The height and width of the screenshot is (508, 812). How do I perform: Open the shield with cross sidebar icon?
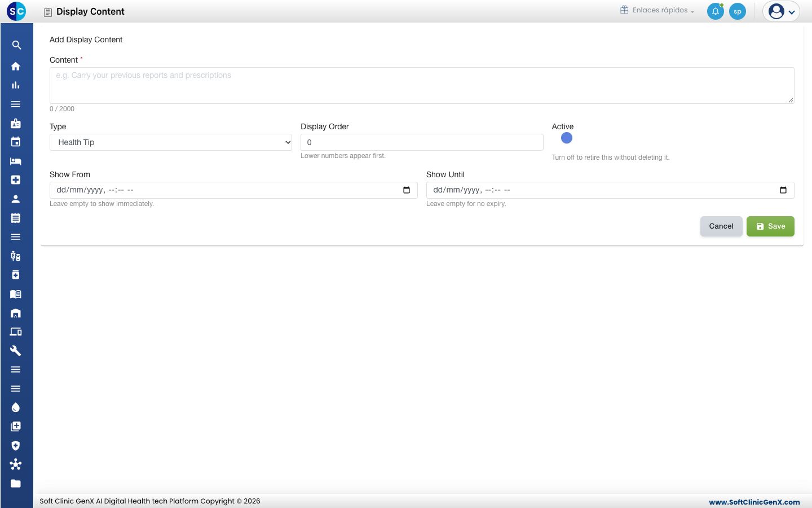16,445
